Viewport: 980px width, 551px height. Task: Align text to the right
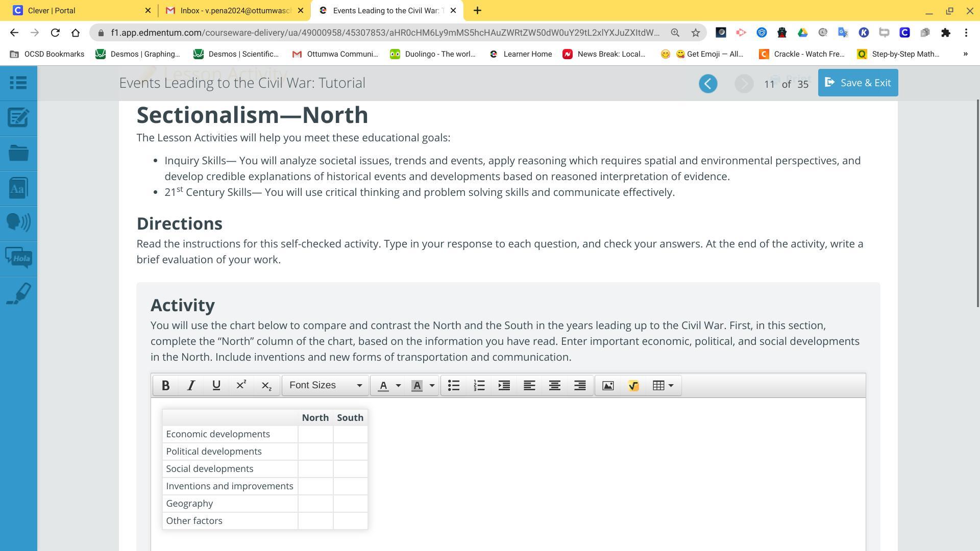click(x=580, y=386)
